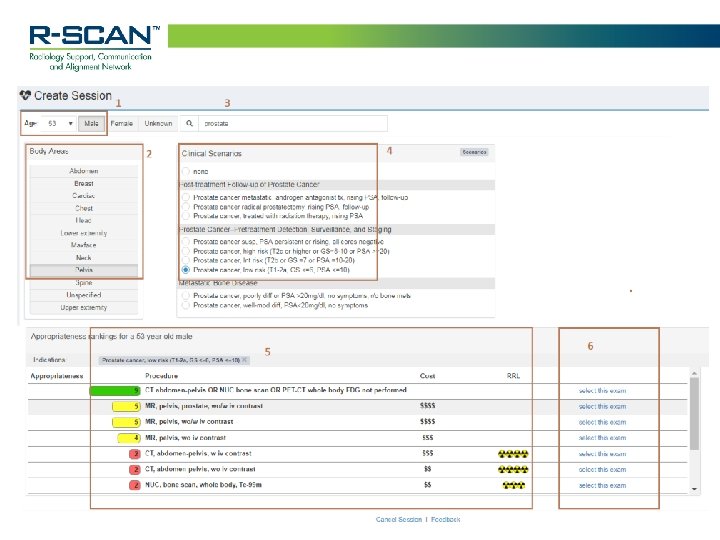Viewport: 720px width, 540px height.
Task: Click '$$$$' cost for MR pelvis prostate
Action: (x=428, y=406)
